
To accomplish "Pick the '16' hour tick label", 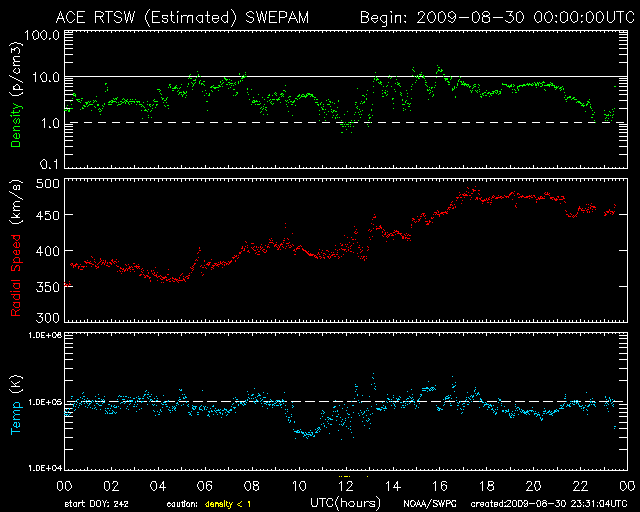I will pos(440,486).
